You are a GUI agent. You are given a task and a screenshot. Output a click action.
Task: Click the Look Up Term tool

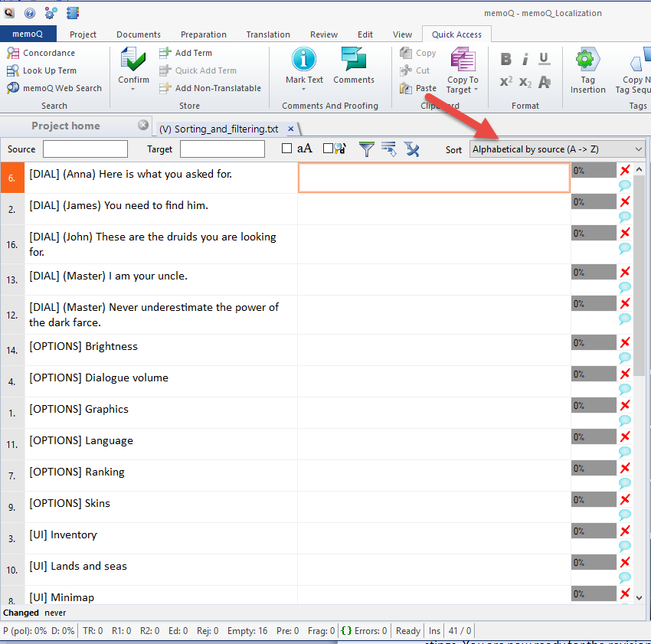[41, 70]
